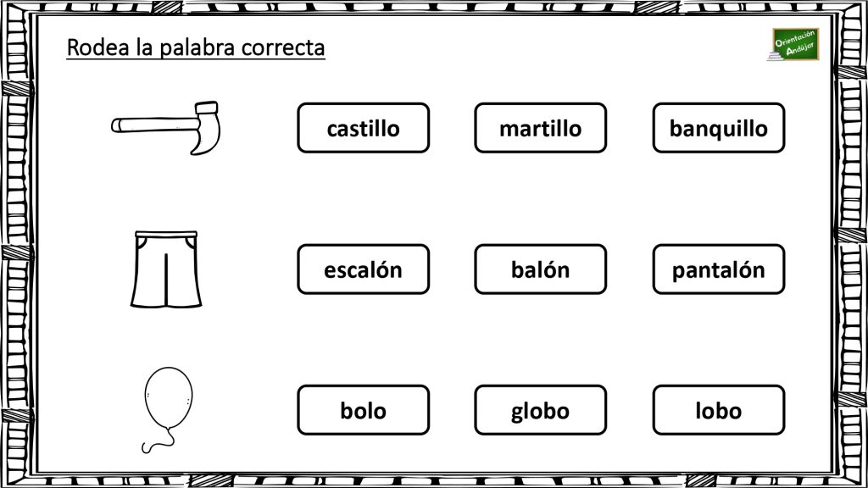This screenshot has width=868, height=488.
Task: Circle the word pantalón
Action: [719, 269]
